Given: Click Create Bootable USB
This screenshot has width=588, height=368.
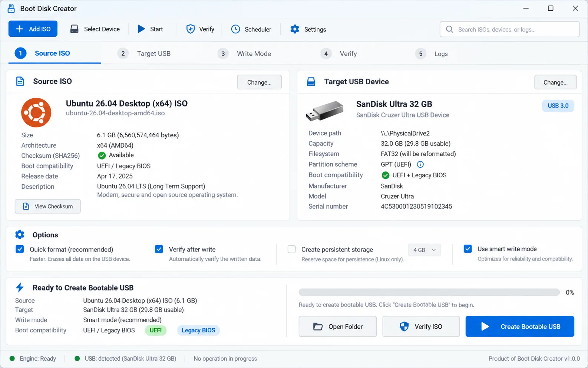Looking at the screenshot, I should (520, 326).
